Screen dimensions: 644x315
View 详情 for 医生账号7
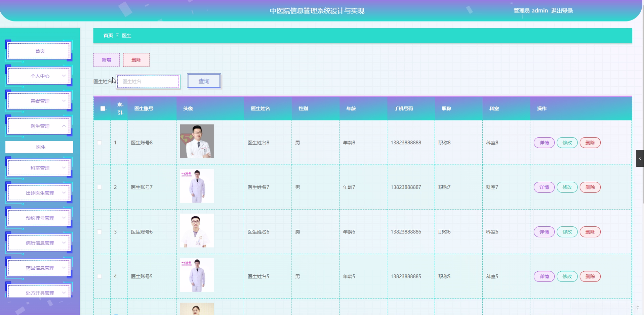(x=544, y=187)
